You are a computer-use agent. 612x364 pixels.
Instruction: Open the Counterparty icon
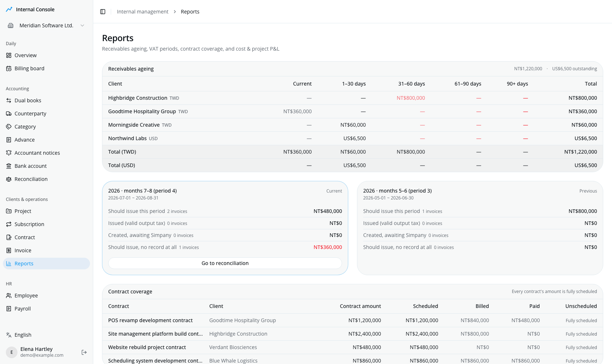9,114
